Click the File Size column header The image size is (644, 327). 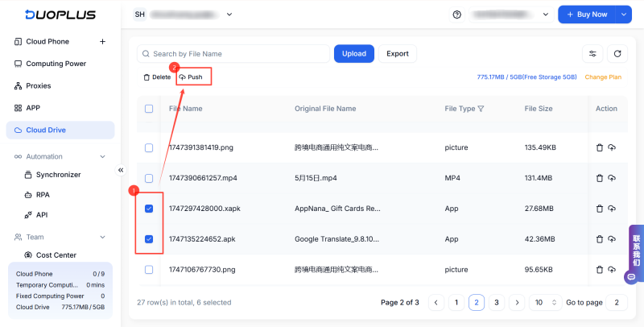[x=539, y=109]
